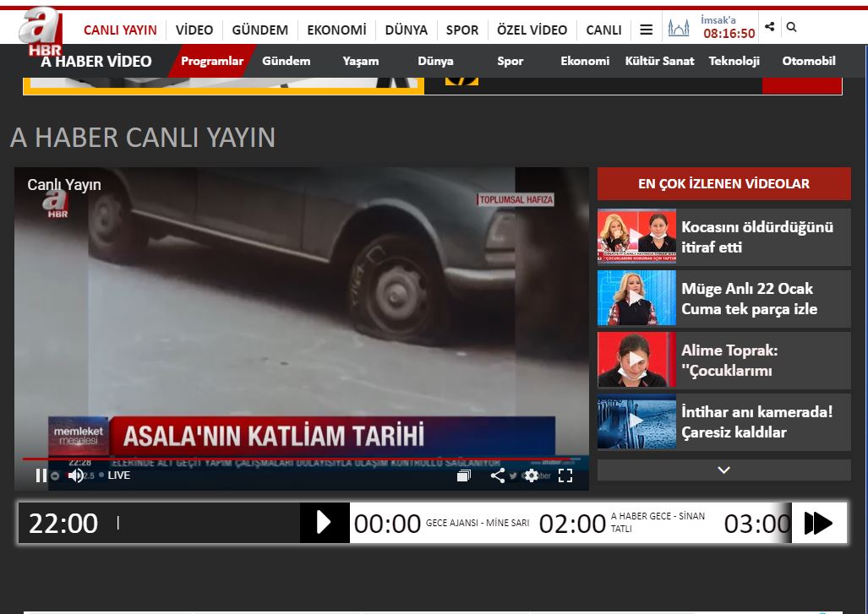
Task: Click the A HABER CANLI YAYIN heading
Action: click(143, 138)
